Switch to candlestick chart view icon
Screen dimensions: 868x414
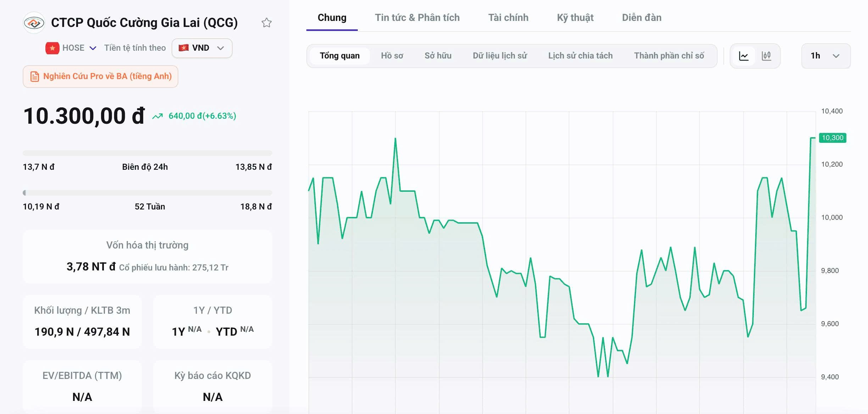pos(766,56)
